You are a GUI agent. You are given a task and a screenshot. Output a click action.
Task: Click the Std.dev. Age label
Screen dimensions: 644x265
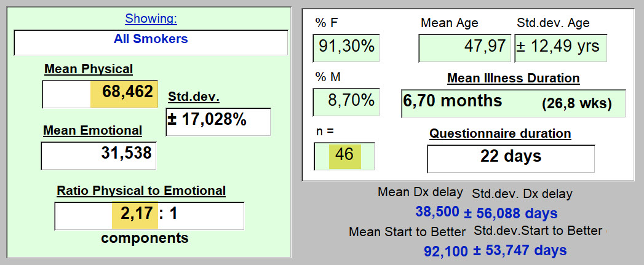point(553,23)
